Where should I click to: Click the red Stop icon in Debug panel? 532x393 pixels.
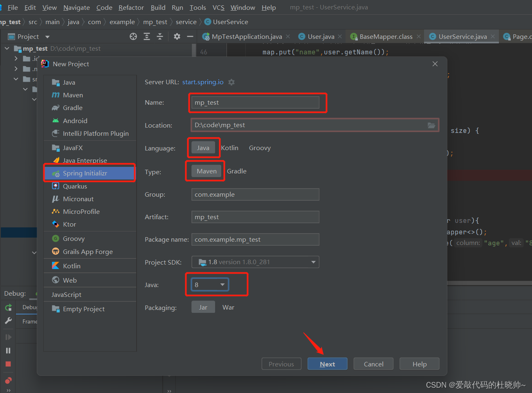(8, 364)
